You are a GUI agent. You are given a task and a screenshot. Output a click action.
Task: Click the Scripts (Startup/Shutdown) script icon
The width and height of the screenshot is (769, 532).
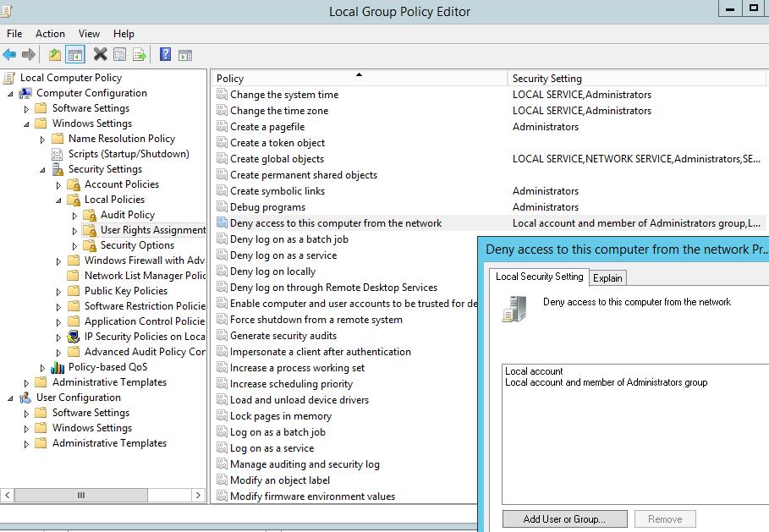(58, 155)
